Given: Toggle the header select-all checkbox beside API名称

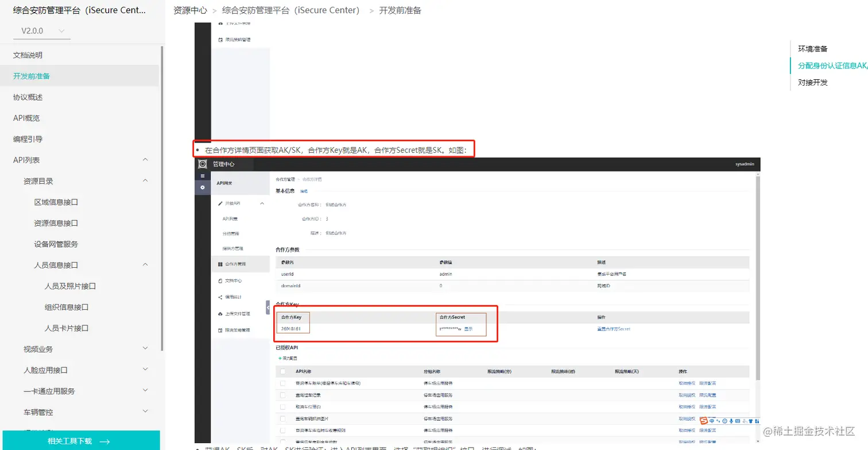Looking at the screenshot, I should click(282, 371).
